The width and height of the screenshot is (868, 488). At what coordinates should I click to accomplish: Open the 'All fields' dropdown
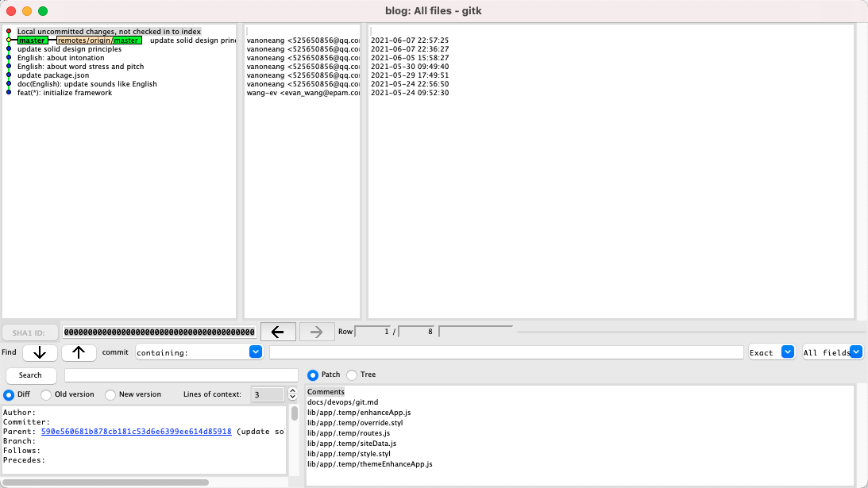tap(856, 352)
